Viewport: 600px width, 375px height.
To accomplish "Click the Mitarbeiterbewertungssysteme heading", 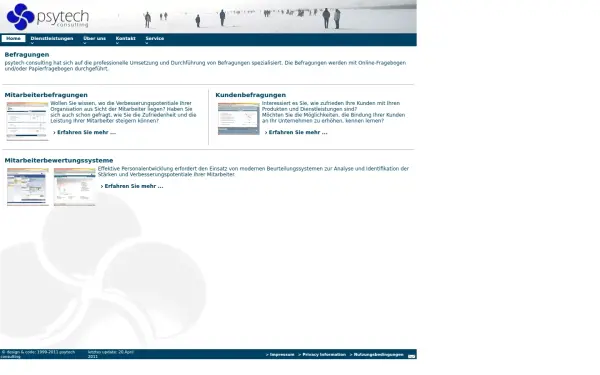I will pyautogui.click(x=59, y=160).
